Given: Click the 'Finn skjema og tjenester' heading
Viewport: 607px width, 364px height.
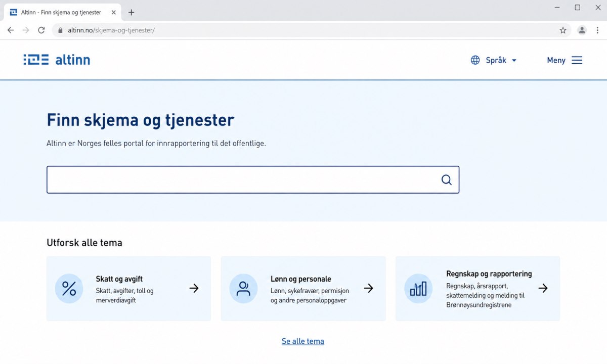Looking at the screenshot, I should coord(141,120).
